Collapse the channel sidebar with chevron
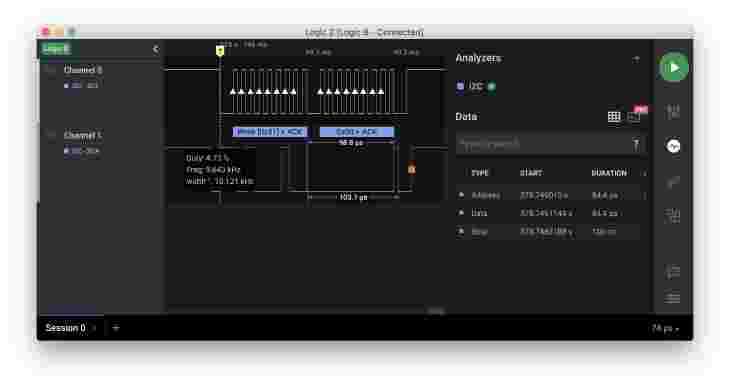The height and width of the screenshot is (389, 730). click(x=155, y=49)
